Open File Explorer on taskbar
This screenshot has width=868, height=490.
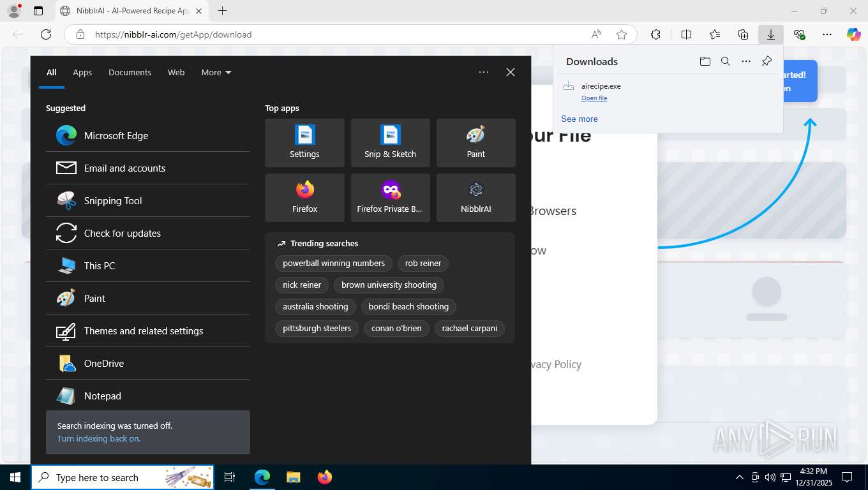tap(293, 477)
